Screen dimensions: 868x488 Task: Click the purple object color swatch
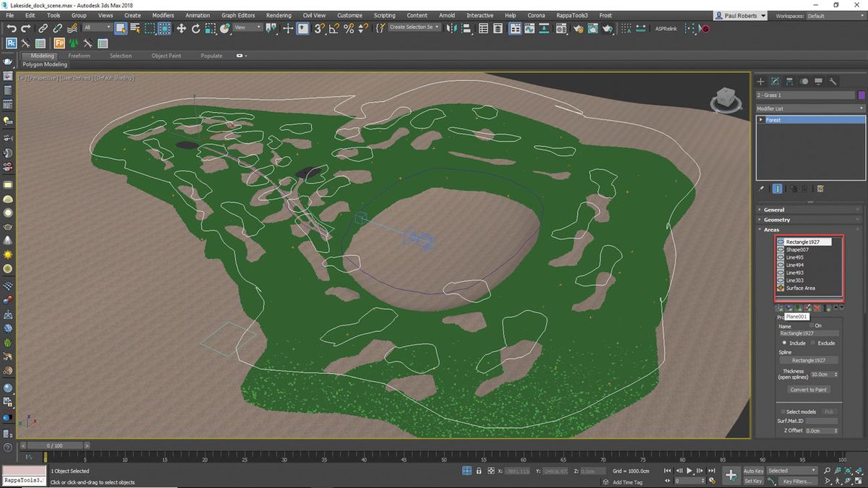coord(861,95)
